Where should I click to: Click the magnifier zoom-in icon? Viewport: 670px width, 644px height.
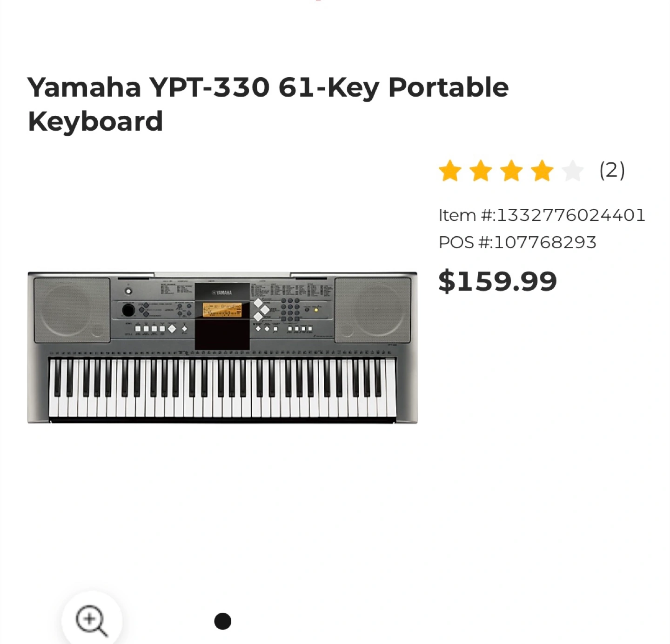pos(91,620)
